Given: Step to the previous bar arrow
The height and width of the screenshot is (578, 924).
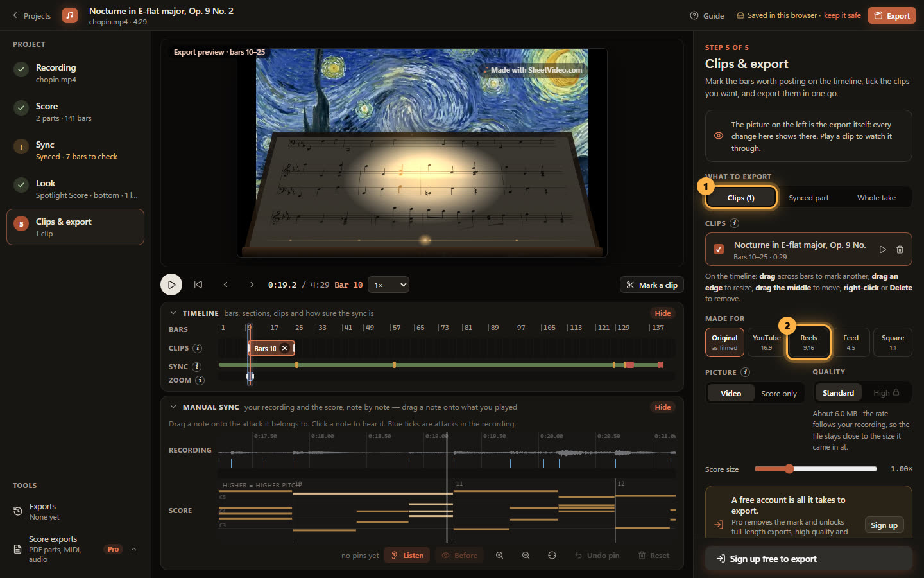Looking at the screenshot, I should click(225, 285).
